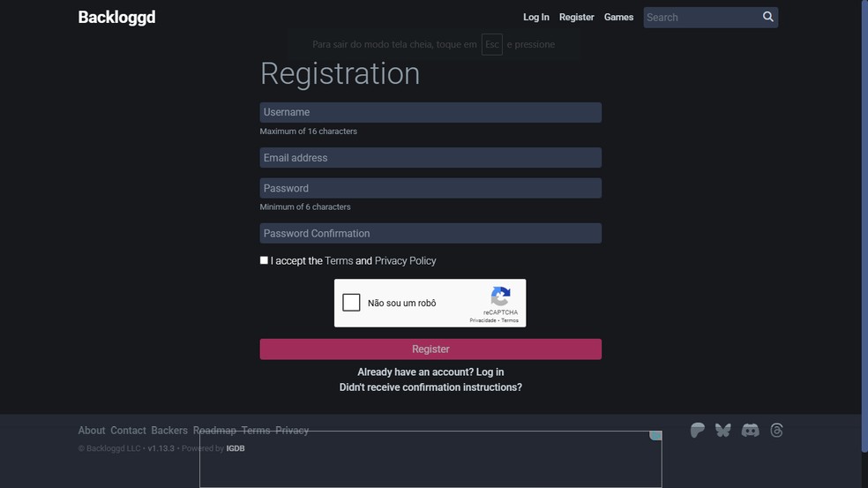
Task: Select the Password Confirmation field
Action: 430,234
